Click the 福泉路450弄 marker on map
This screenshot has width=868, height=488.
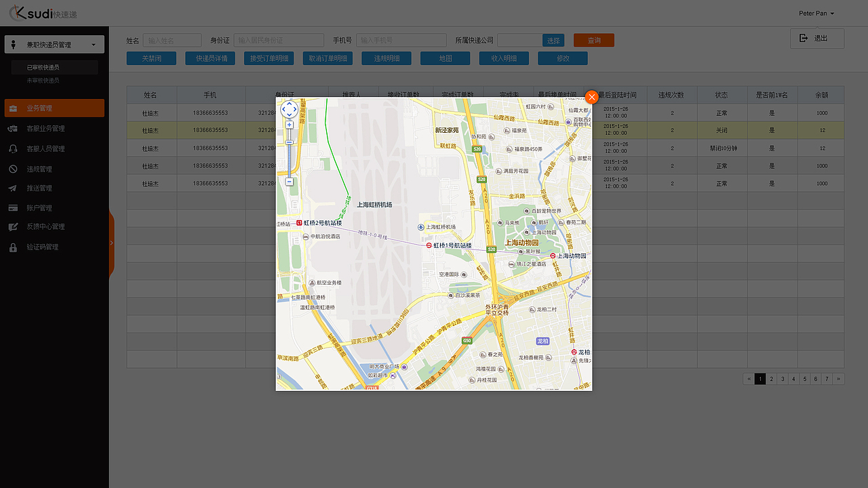pos(508,149)
